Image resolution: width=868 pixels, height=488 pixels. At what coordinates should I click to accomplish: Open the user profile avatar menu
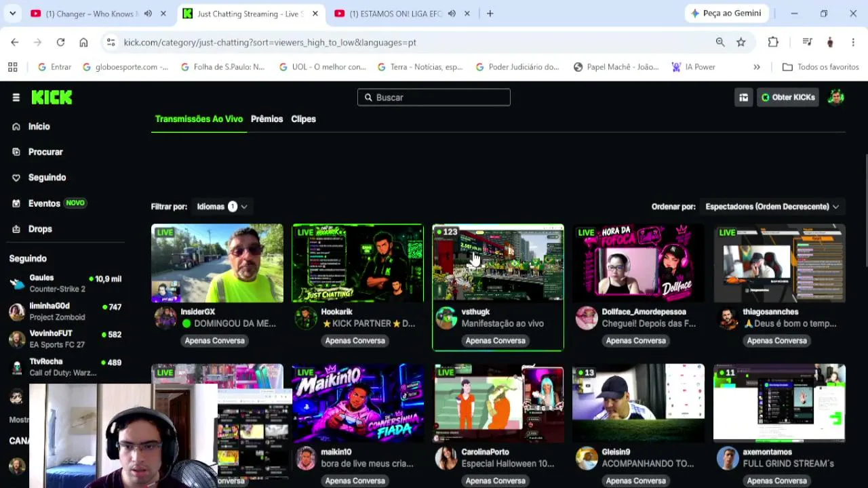click(836, 98)
